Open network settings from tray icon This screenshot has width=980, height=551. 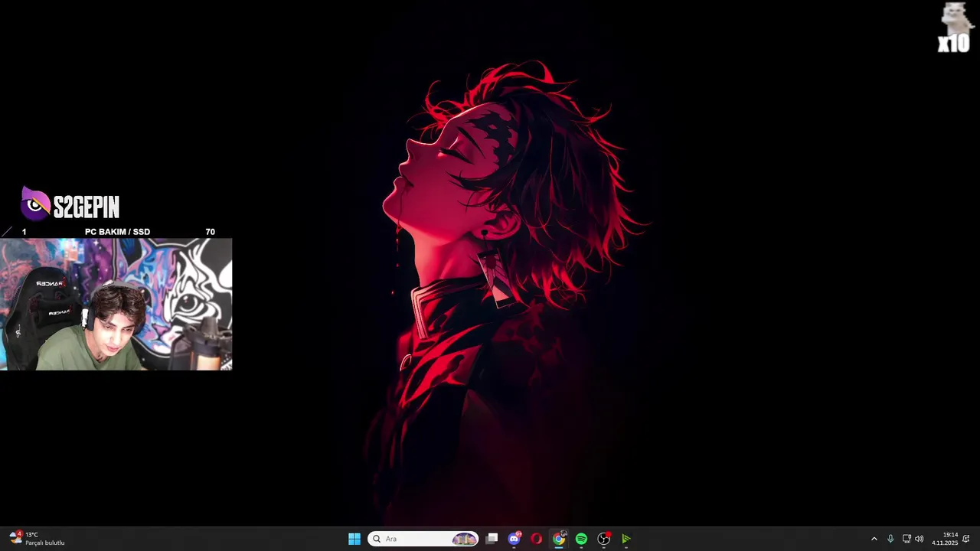pyautogui.click(x=906, y=539)
